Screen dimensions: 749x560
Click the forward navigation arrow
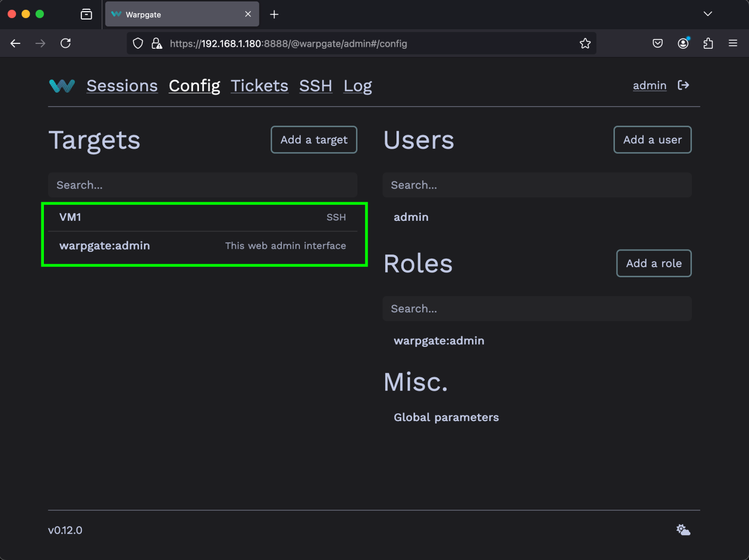40,43
